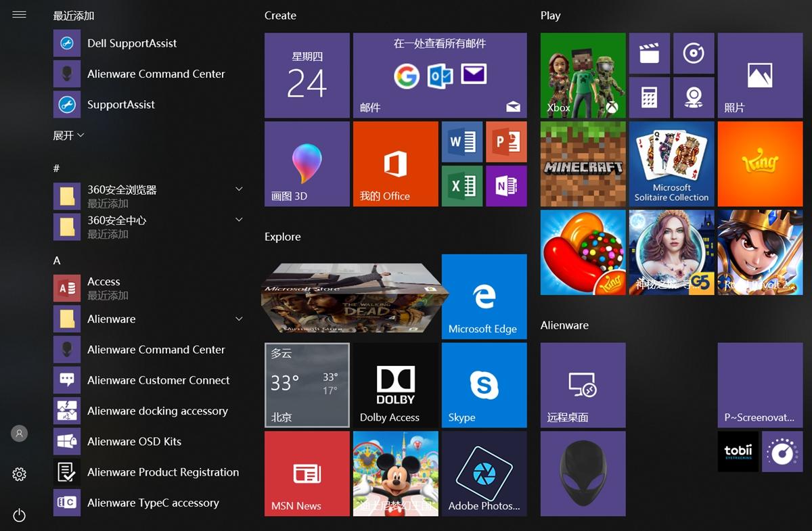Launch the Skype tile
This screenshot has width=812, height=531.
pyautogui.click(x=484, y=385)
